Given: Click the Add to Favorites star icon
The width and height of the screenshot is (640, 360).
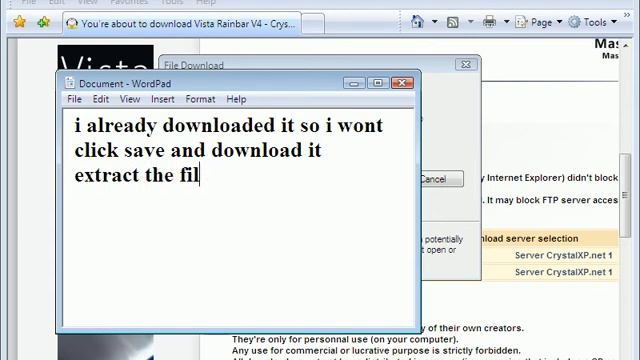Looking at the screenshot, I should 43,22.
